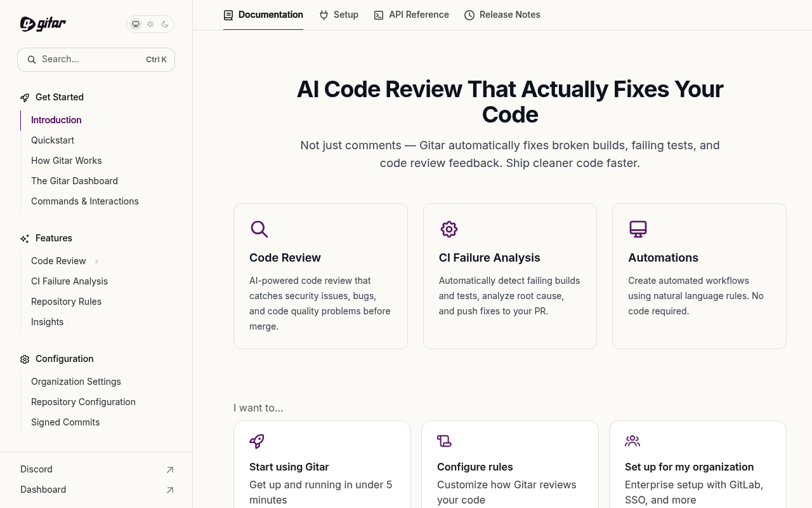Click the rocket icon on Start using Gitar card
The image size is (812, 508).
click(257, 441)
